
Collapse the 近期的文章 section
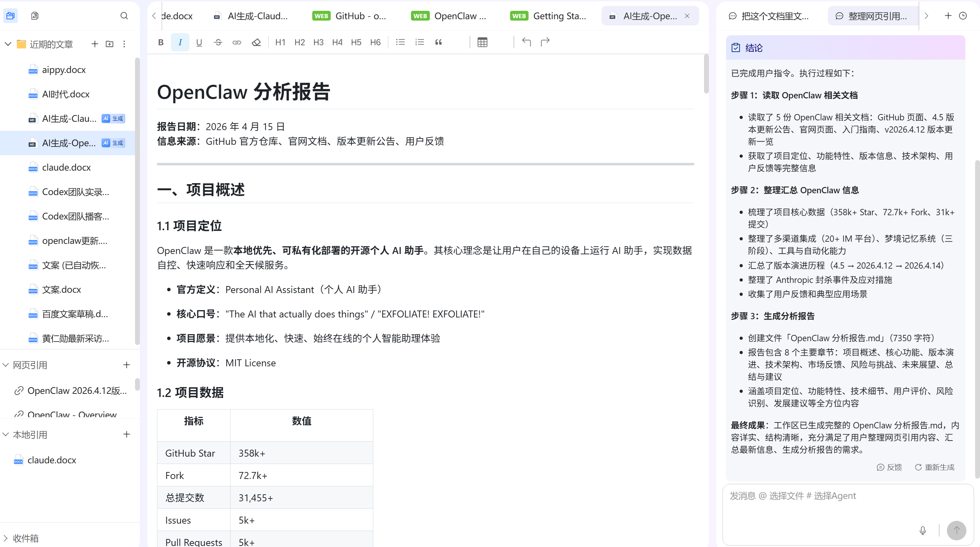8,44
